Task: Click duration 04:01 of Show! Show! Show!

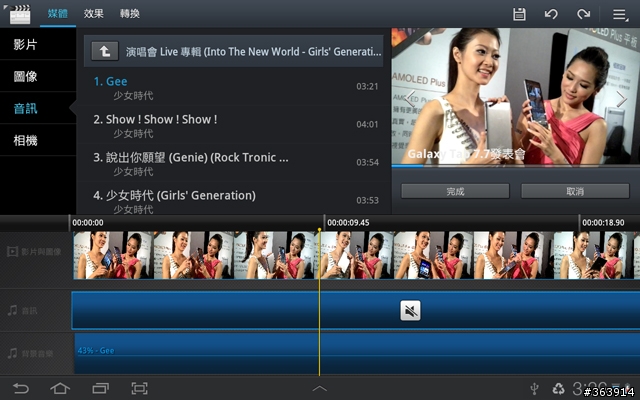Action: (x=367, y=124)
